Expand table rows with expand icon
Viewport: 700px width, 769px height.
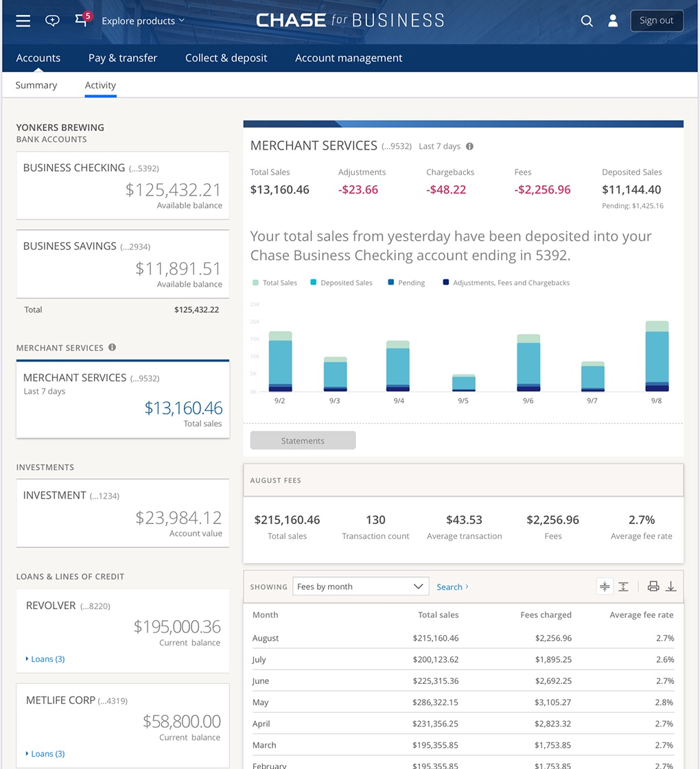tap(623, 586)
